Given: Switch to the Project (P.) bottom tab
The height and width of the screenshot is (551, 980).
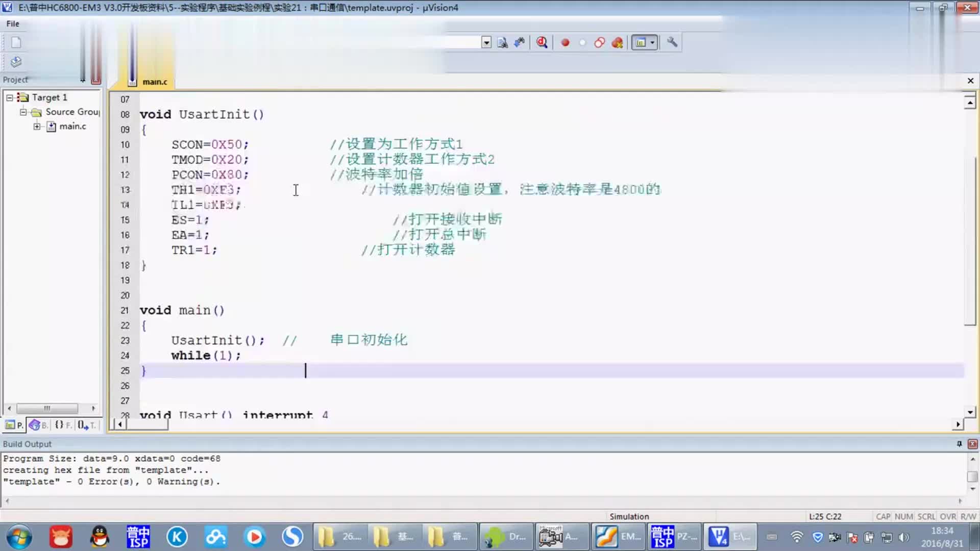Looking at the screenshot, I should point(14,424).
